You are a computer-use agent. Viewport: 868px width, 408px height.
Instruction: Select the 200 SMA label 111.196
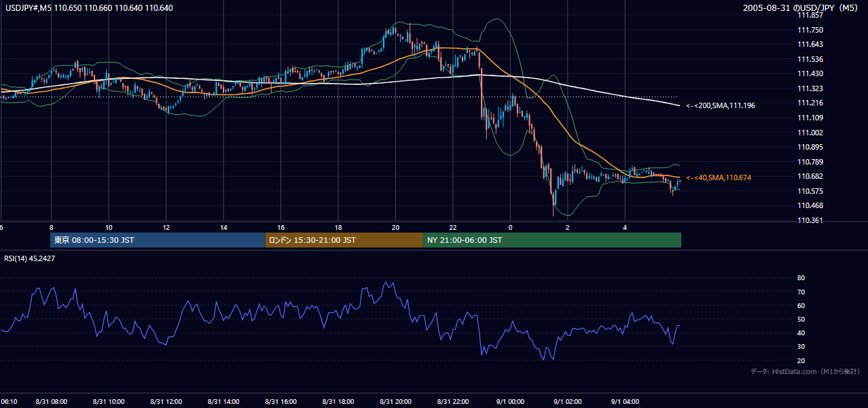[x=721, y=105]
